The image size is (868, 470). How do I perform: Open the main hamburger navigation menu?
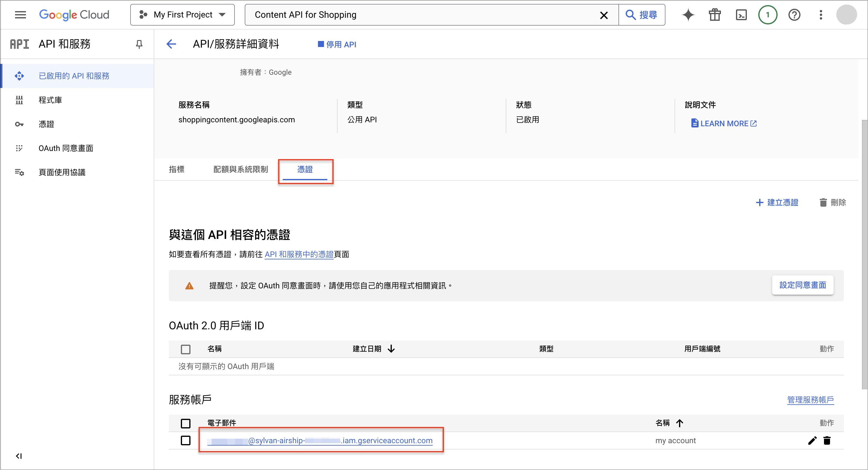(20, 15)
